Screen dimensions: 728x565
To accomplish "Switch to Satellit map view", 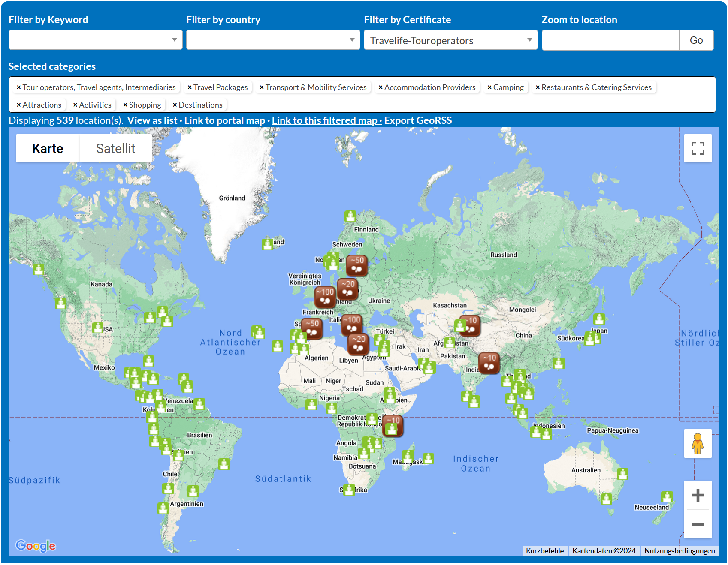I will tap(115, 148).
